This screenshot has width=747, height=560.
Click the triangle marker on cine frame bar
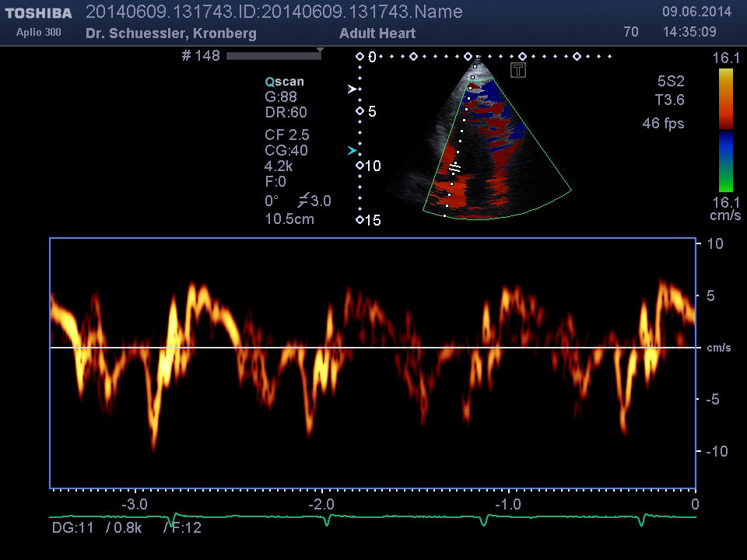319,50
